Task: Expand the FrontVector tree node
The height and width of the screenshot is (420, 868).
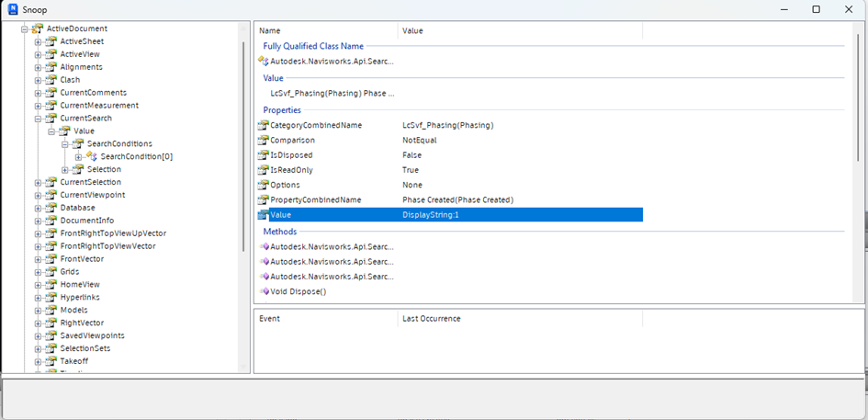Action: pyautogui.click(x=38, y=259)
